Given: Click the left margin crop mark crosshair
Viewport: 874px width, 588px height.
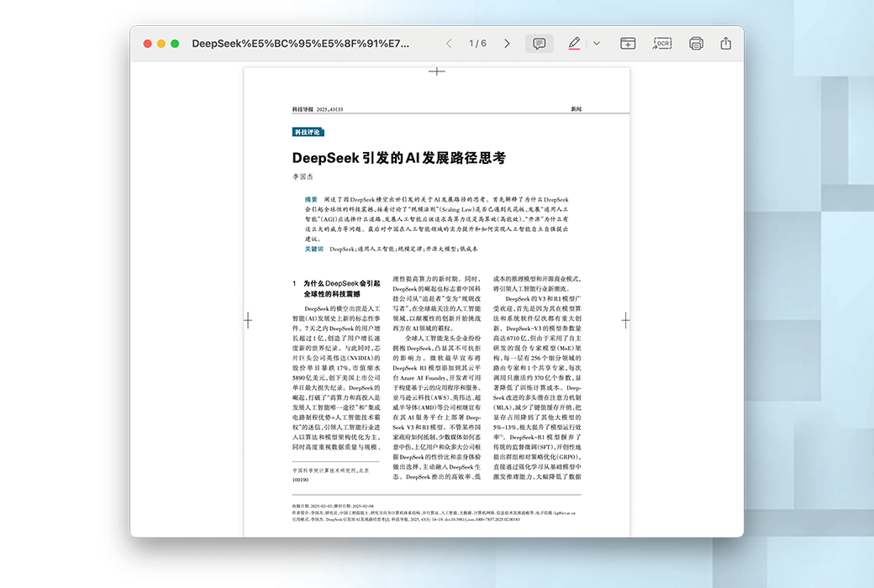Looking at the screenshot, I should [248, 320].
